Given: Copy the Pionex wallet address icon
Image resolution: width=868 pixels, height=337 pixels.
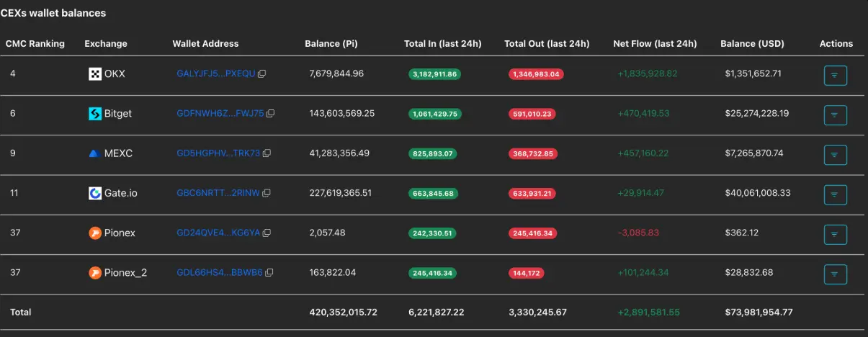Looking at the screenshot, I should click(267, 233).
